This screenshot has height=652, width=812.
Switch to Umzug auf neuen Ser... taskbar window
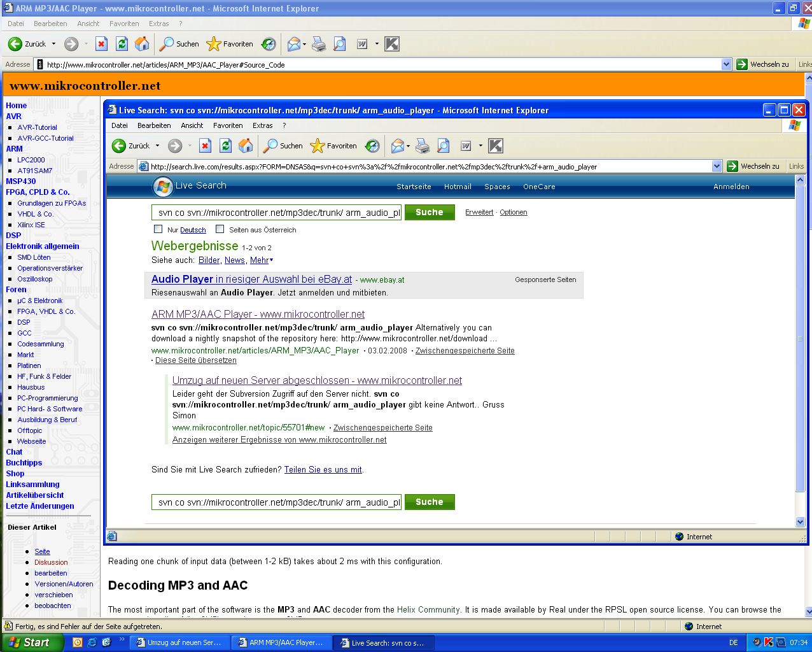pyautogui.click(x=179, y=642)
